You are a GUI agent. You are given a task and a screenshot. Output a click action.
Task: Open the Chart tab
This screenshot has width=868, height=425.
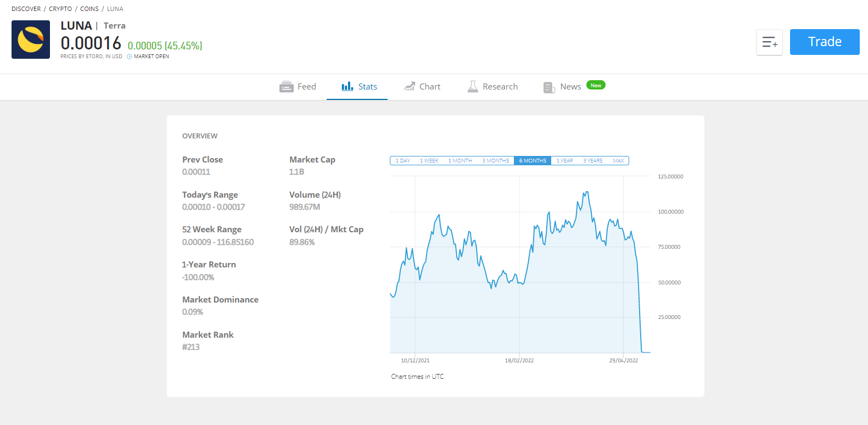point(422,87)
